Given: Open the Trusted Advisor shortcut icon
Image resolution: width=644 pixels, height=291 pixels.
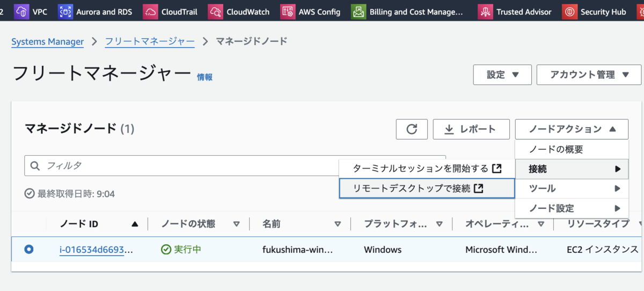Looking at the screenshot, I should 485,11.
